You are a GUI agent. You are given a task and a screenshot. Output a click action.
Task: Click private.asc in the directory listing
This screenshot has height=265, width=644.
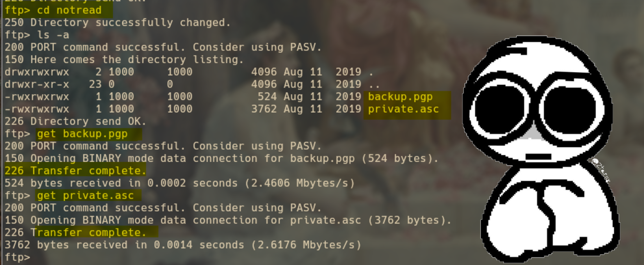(403, 109)
